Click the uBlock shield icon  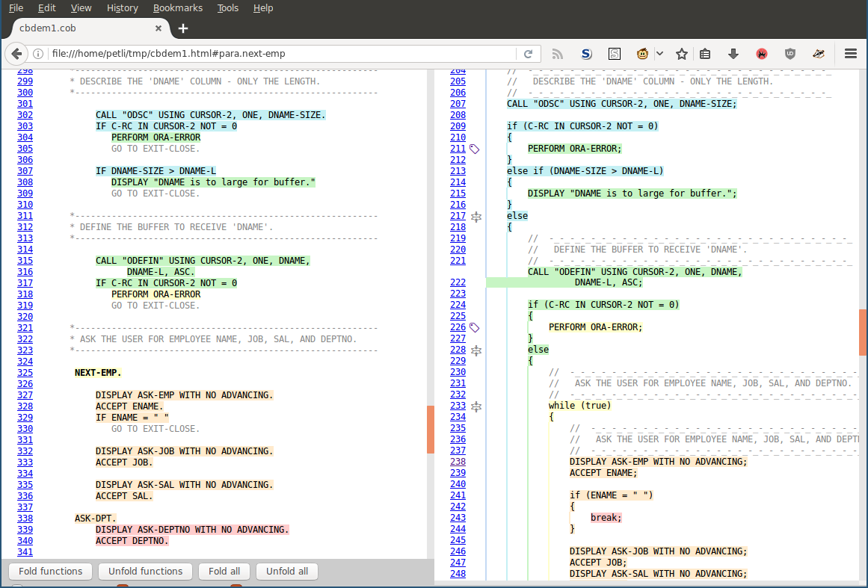(x=790, y=54)
